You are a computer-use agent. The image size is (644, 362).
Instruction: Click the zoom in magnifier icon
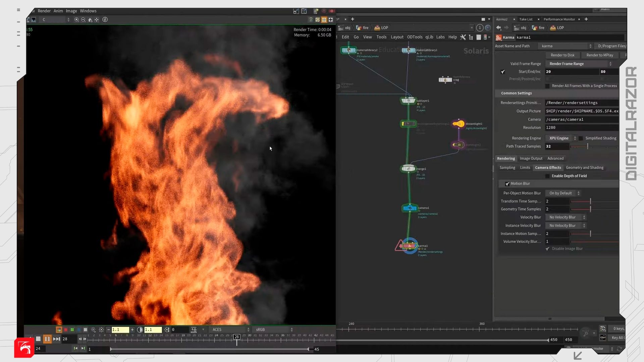coord(76,20)
